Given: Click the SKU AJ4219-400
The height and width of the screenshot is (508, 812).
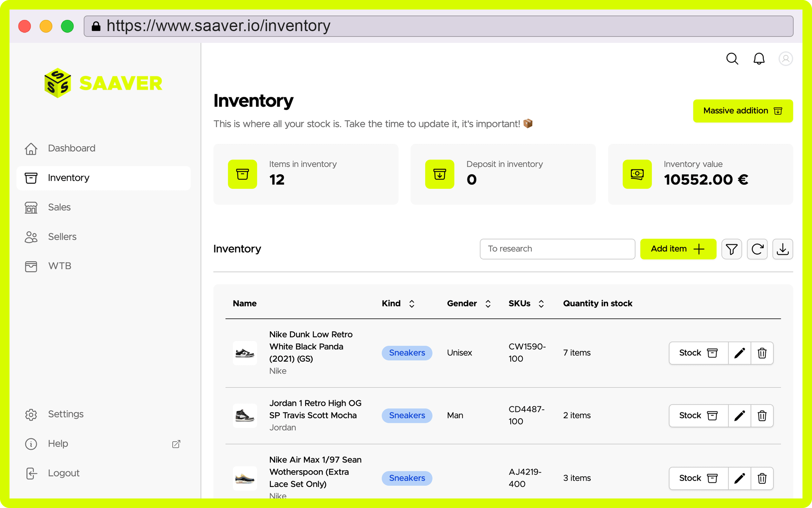Looking at the screenshot, I should pyautogui.click(x=525, y=478).
